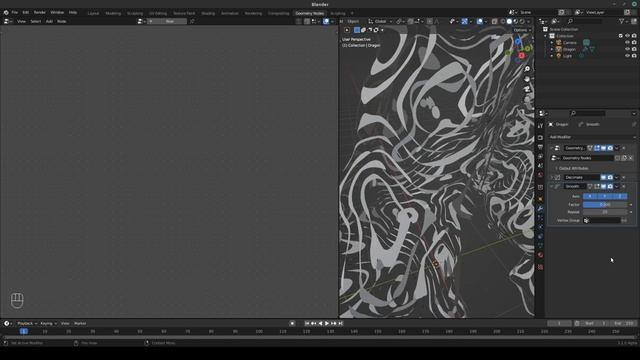
Task: Click the viewport zoom magnifier icon
Action: point(527,69)
